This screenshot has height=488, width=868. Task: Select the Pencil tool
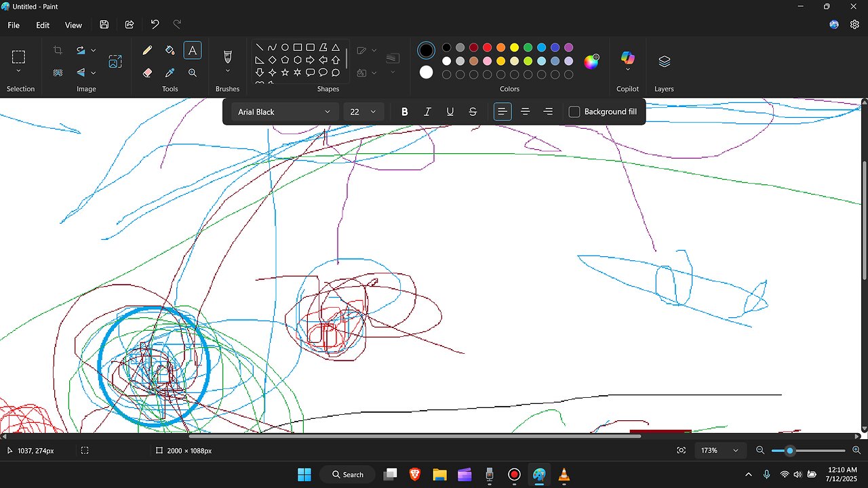(147, 50)
